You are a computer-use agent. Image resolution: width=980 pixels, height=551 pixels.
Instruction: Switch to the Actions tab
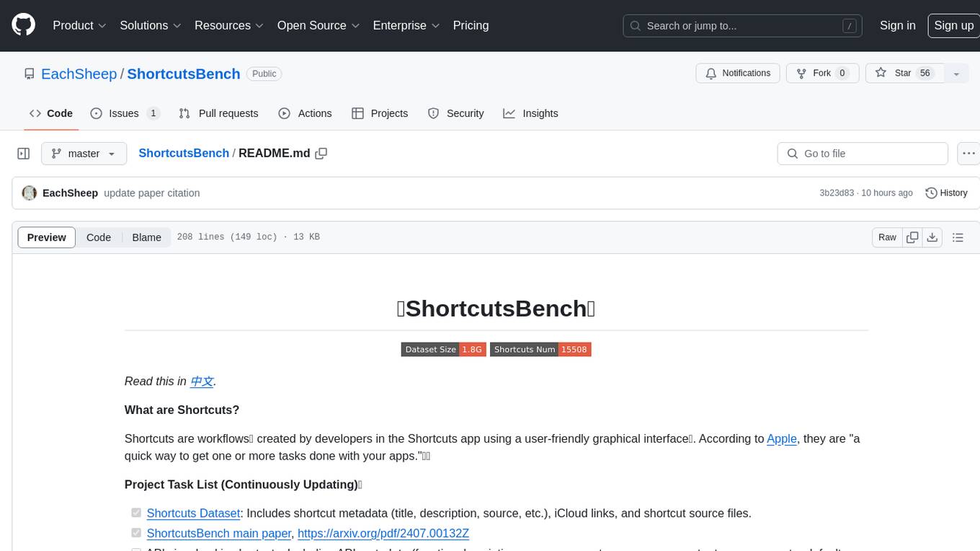[305, 113]
